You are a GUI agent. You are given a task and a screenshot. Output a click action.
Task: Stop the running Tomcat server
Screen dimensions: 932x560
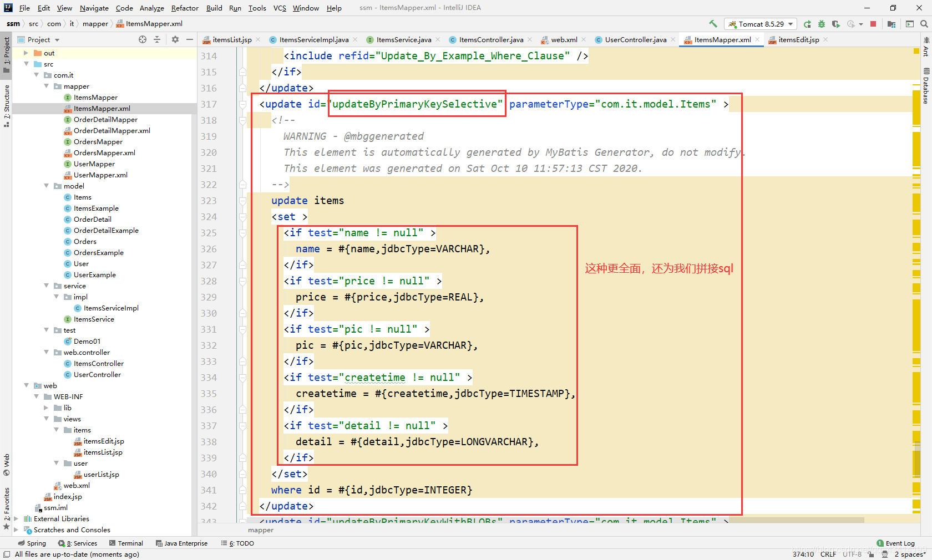pos(873,24)
